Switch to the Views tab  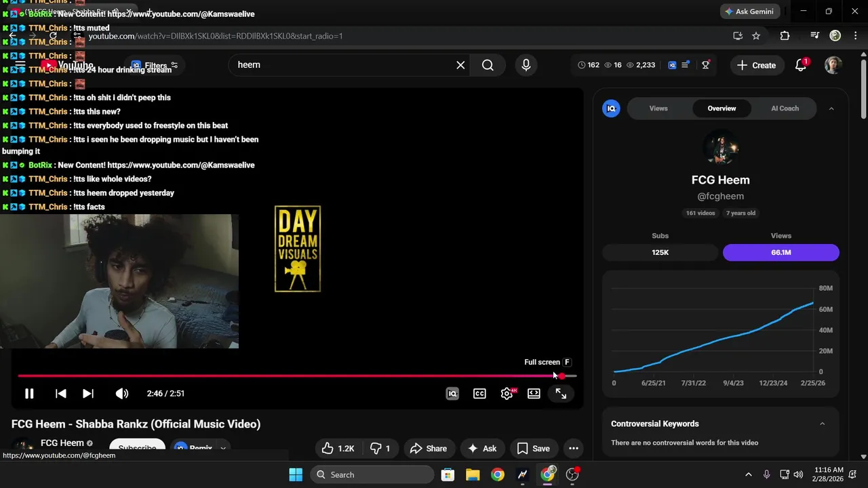coord(658,108)
